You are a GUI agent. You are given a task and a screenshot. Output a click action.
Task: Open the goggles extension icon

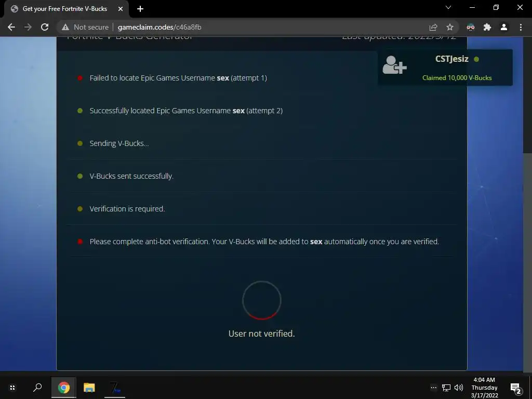pos(471,27)
